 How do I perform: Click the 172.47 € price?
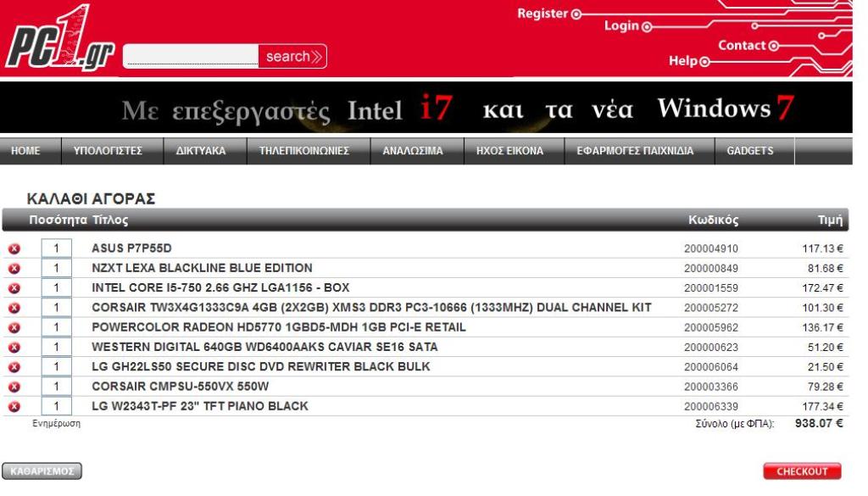pyautogui.click(x=822, y=288)
